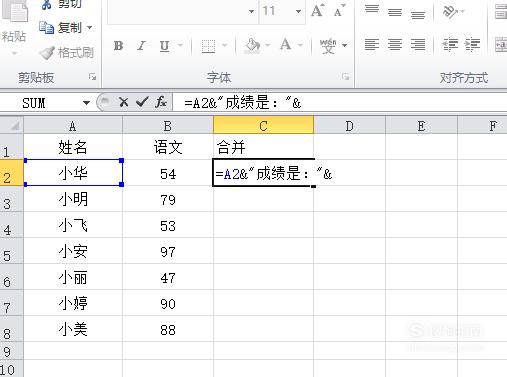Click decrease indent icon

coord(450,44)
